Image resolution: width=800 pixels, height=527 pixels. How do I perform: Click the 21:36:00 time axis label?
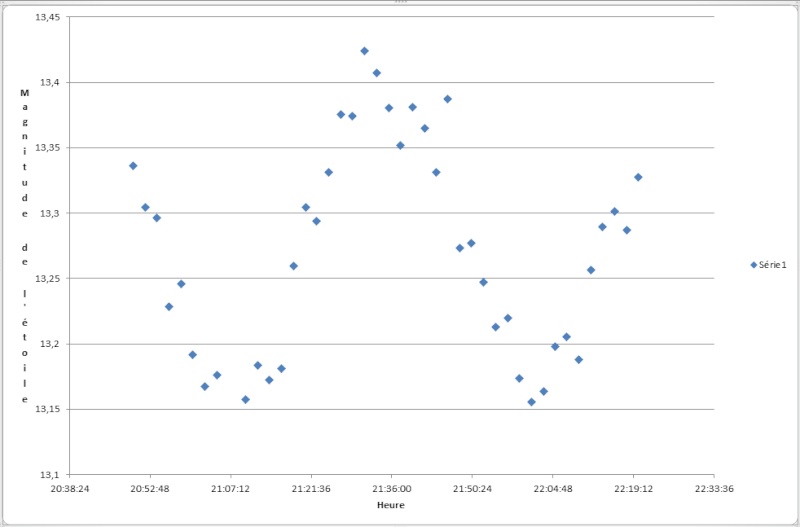[x=392, y=489]
